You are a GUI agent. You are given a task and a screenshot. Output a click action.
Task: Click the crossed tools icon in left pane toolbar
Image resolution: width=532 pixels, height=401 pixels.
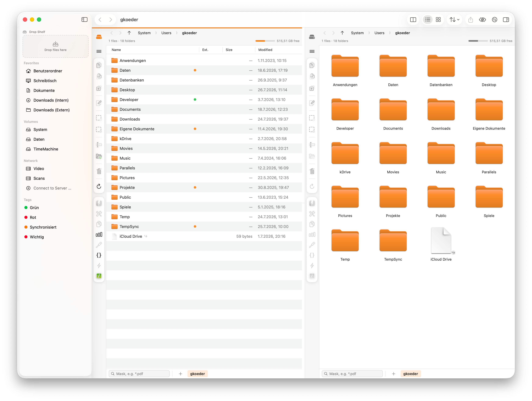[99, 214]
